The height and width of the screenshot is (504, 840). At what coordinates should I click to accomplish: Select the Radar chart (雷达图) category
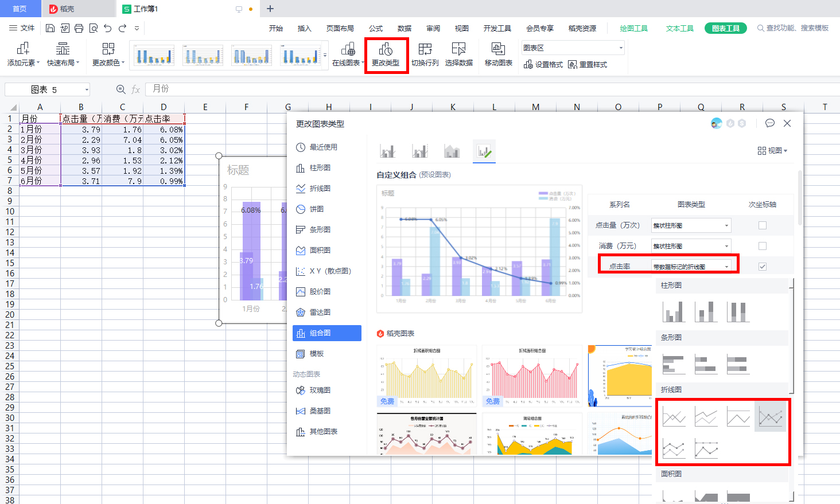(320, 312)
